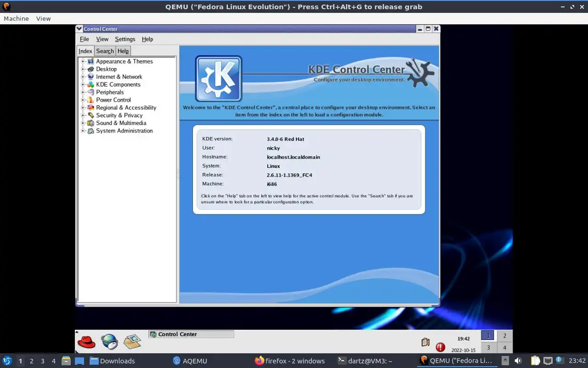Screen dimensions: 588x368
Task: Click the Control Center window menu icon in title bar
Action: (79, 29)
